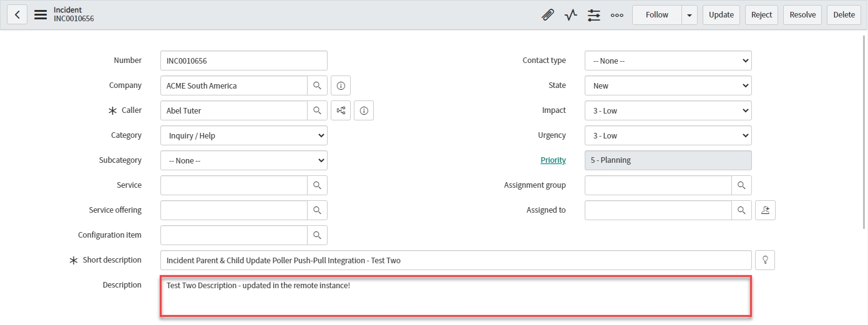This screenshot has height=325, width=868.
Task: Click the Assign to me icon
Action: tap(765, 210)
